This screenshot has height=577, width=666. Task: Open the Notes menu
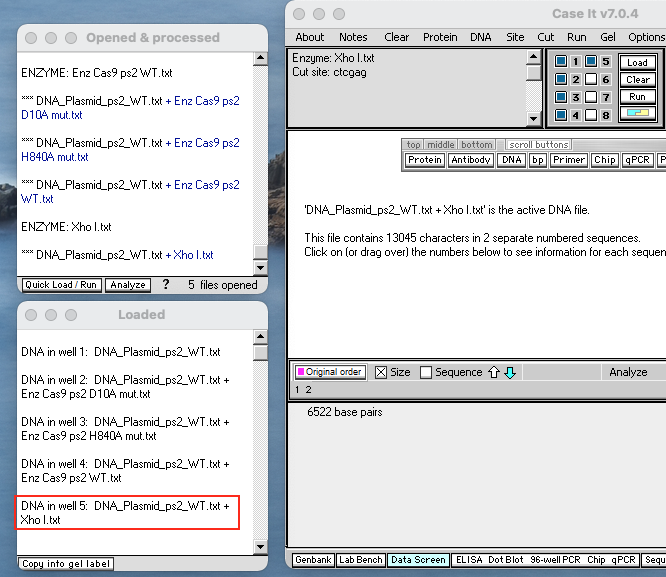(353, 37)
